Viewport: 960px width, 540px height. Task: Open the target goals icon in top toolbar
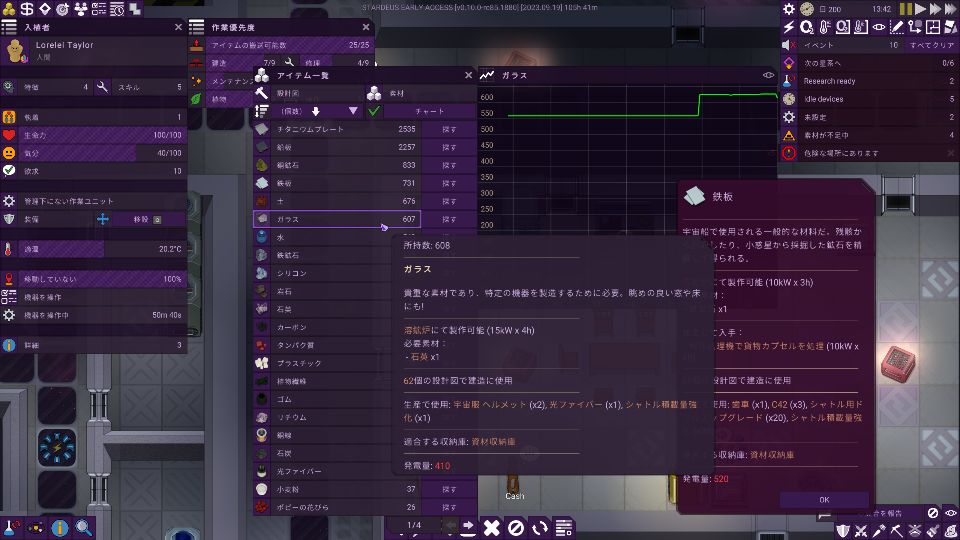(62, 9)
